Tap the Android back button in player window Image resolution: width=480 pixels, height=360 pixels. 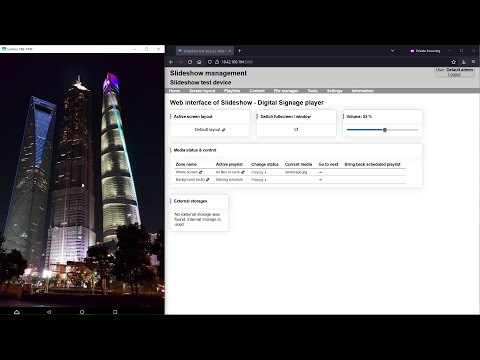(x=49, y=312)
